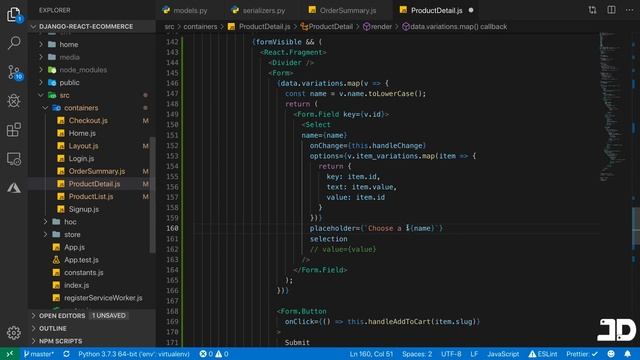Click the explorer panel vertical scrollbar
Image resolution: width=640 pixels, height=360 pixels.
coord(153,195)
